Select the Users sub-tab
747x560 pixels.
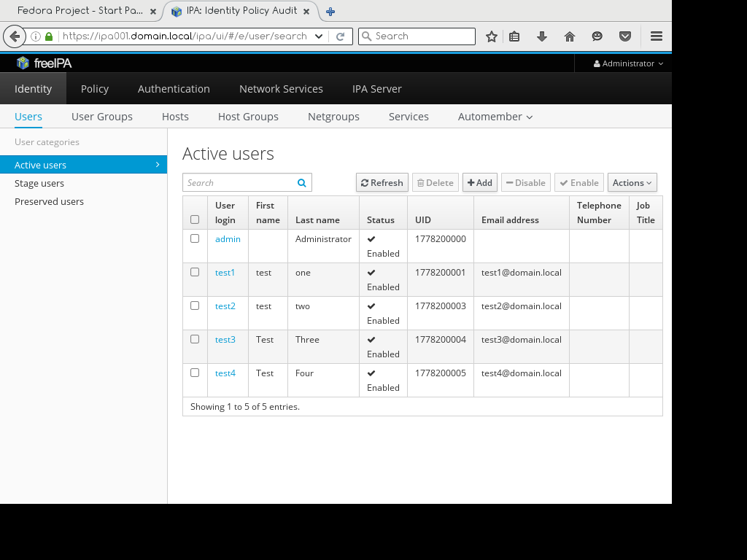point(28,117)
